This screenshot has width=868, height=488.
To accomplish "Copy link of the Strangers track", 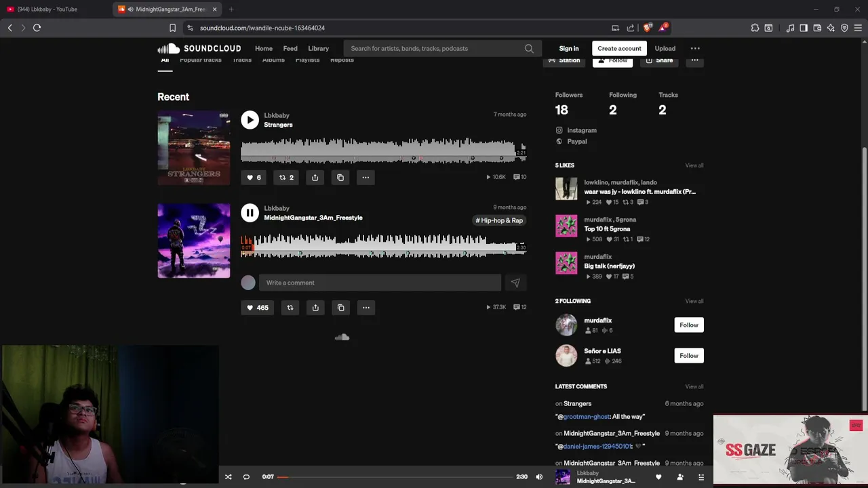I will coord(340,178).
